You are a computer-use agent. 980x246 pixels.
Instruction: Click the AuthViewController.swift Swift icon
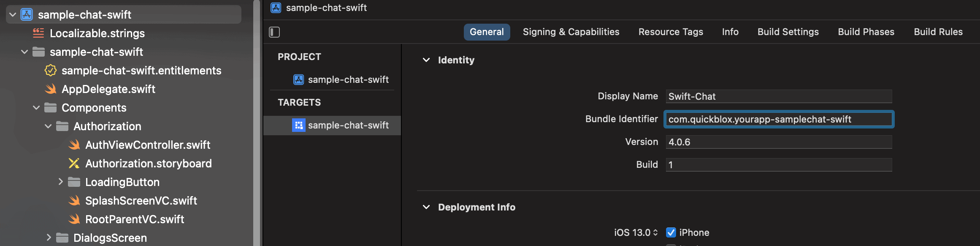pos(74,145)
